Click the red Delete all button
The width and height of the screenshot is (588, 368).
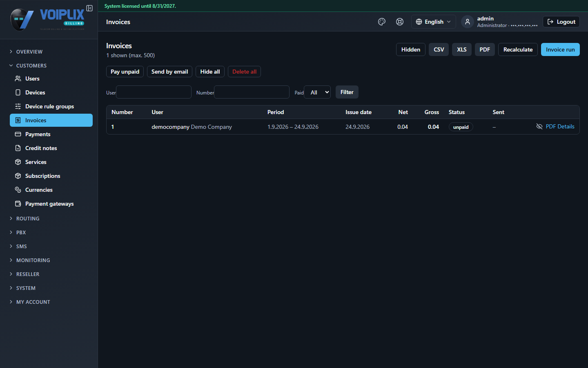point(244,72)
